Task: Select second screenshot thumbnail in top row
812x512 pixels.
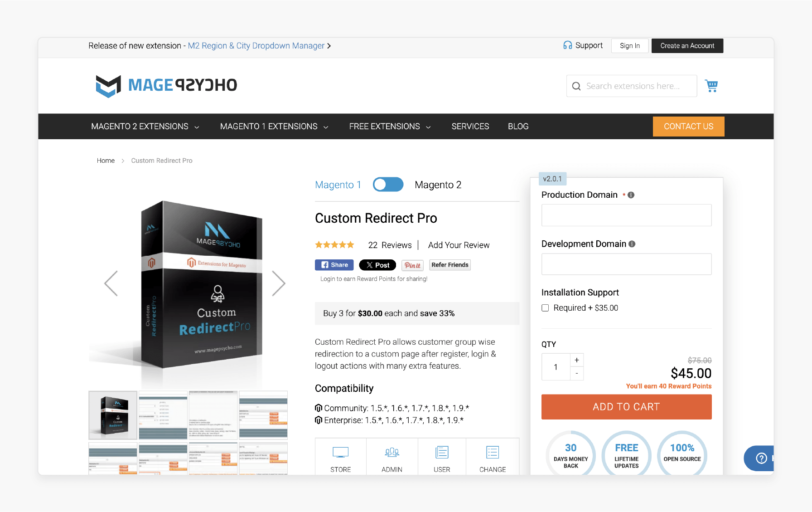Action: [163, 415]
